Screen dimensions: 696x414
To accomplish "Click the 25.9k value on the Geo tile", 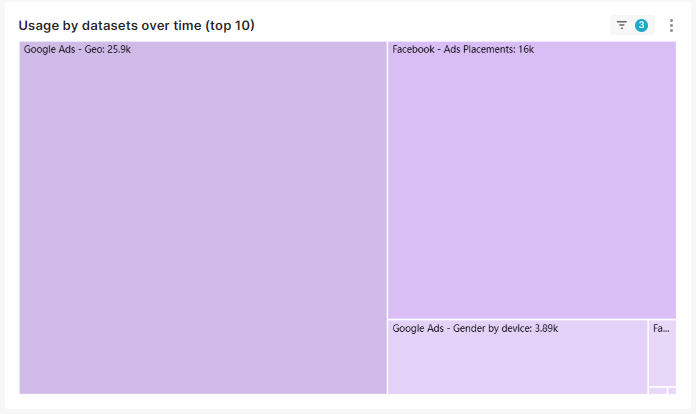I will click(119, 49).
